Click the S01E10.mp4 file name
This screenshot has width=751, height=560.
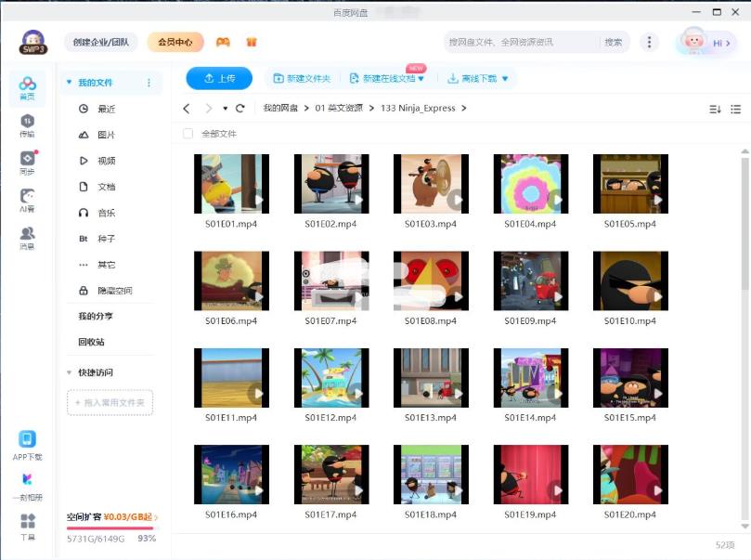point(630,321)
